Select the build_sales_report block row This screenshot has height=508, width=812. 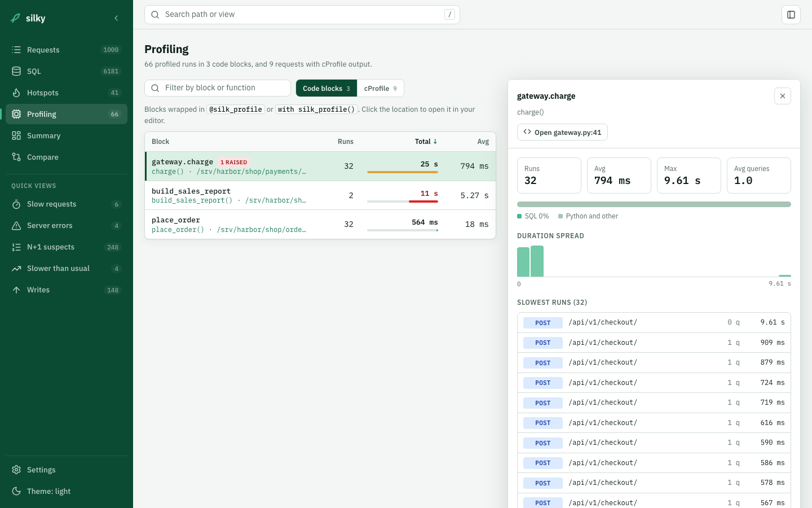coord(320,196)
